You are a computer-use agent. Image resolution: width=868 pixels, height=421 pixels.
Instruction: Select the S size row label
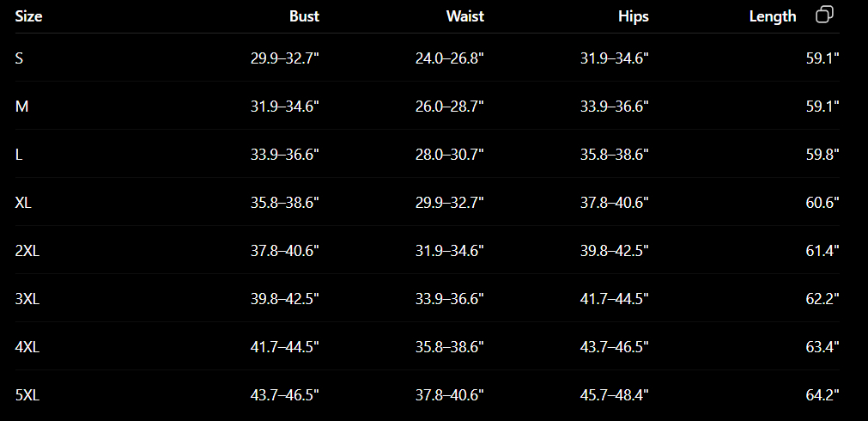pos(19,58)
